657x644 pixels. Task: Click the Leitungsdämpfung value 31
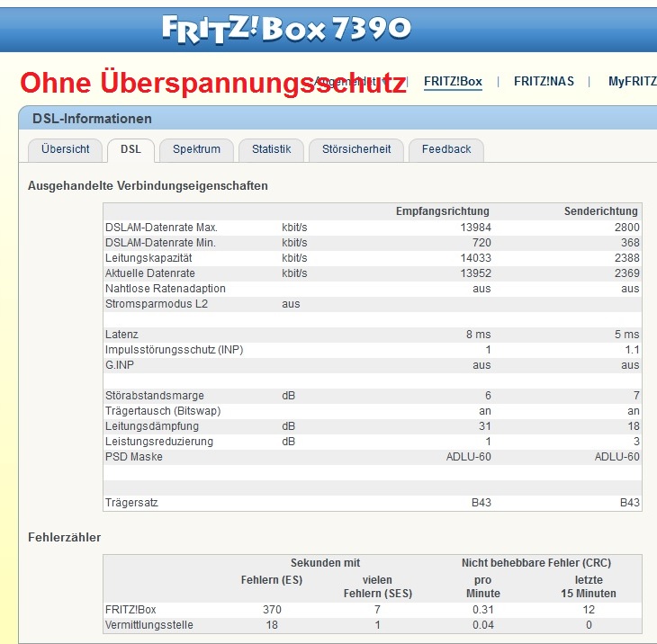[485, 426]
